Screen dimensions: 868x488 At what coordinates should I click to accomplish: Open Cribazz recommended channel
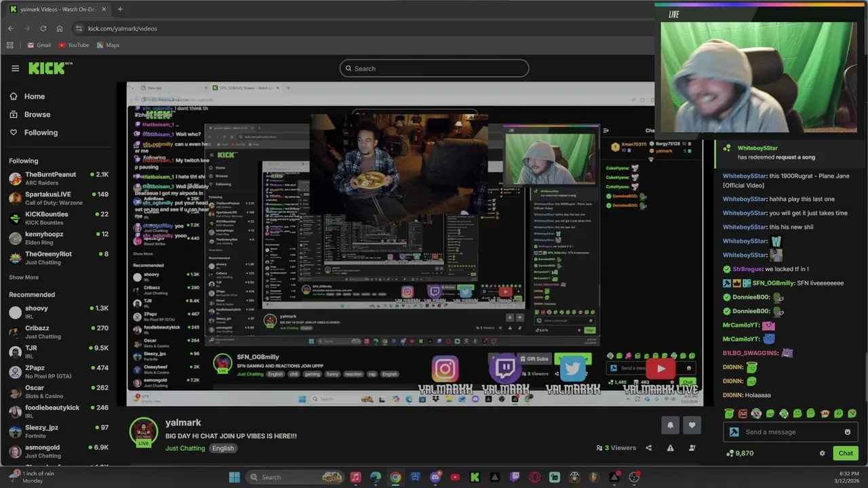pyautogui.click(x=58, y=332)
